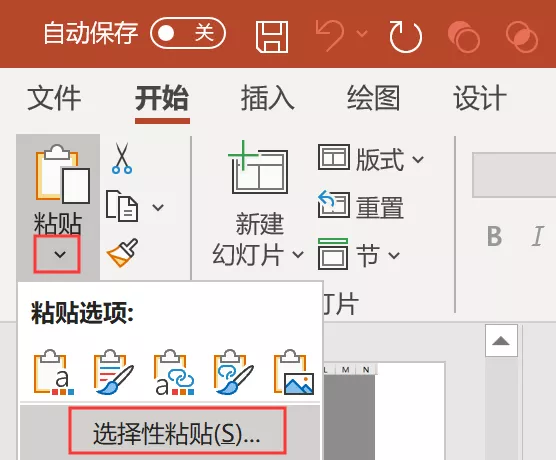Paste as link keeping source formatting icon

(x=234, y=372)
